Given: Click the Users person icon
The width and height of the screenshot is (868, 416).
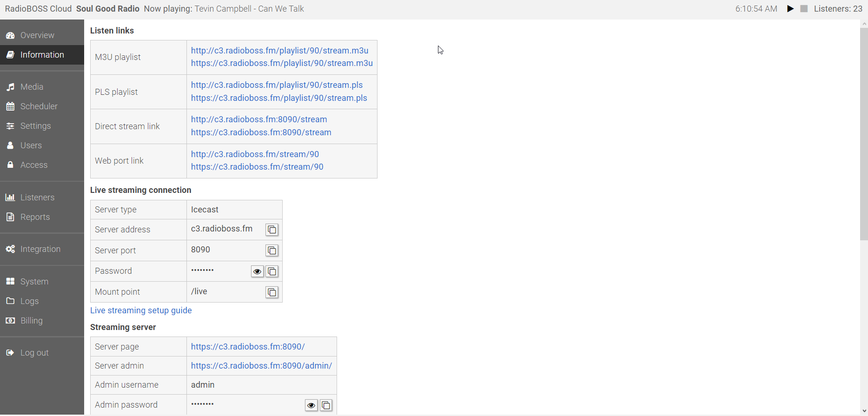Looking at the screenshot, I should (10, 145).
